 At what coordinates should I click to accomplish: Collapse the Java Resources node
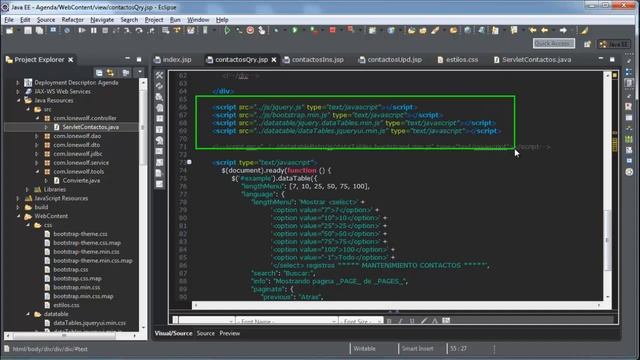19,100
